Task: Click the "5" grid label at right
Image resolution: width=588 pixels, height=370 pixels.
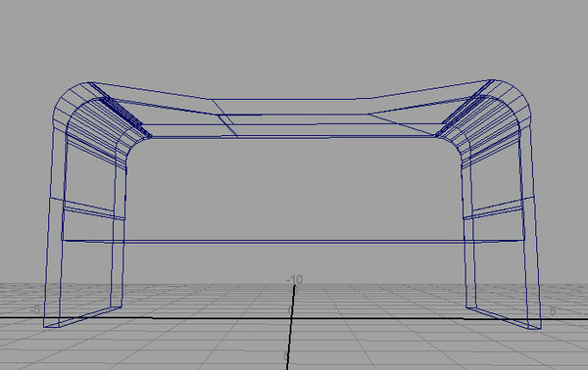Action: 553,311
